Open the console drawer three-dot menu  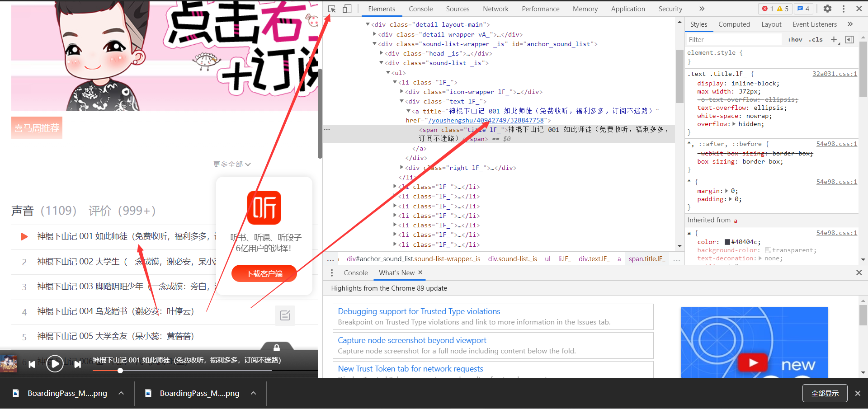click(332, 273)
